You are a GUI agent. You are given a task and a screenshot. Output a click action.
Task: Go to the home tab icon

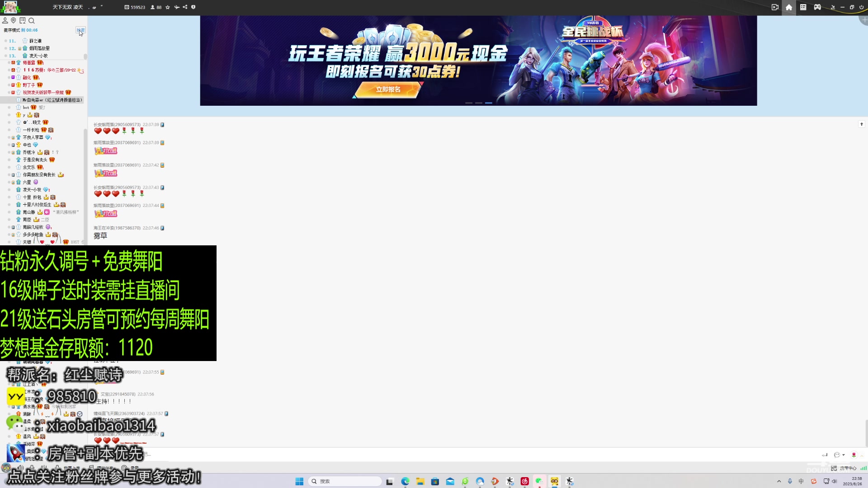click(x=789, y=7)
